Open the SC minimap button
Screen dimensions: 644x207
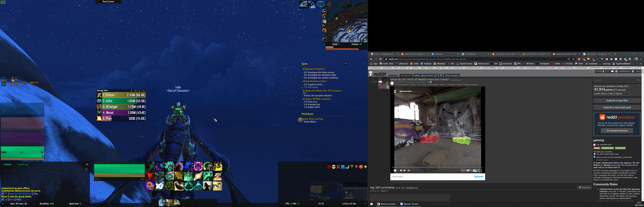(x=325, y=26)
